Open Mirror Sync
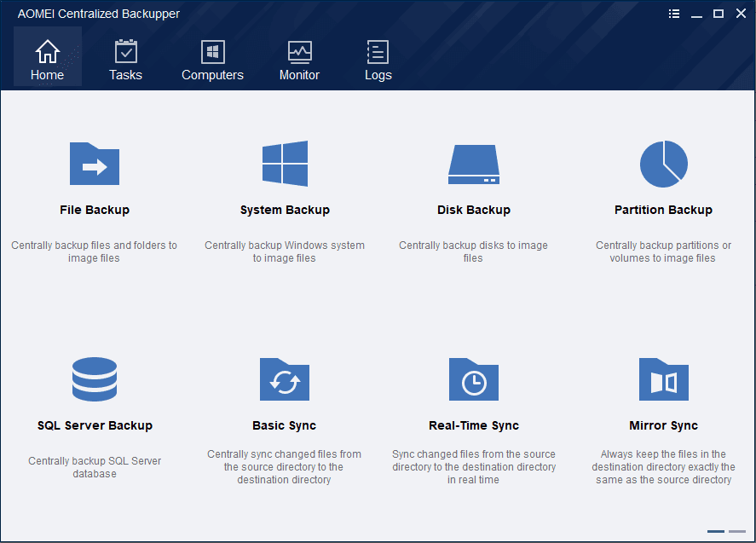The height and width of the screenshot is (543, 756). click(663, 379)
